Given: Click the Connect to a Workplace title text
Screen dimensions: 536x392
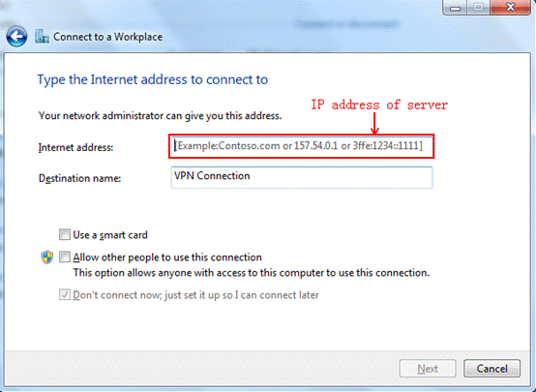Looking at the screenshot, I should tap(107, 37).
